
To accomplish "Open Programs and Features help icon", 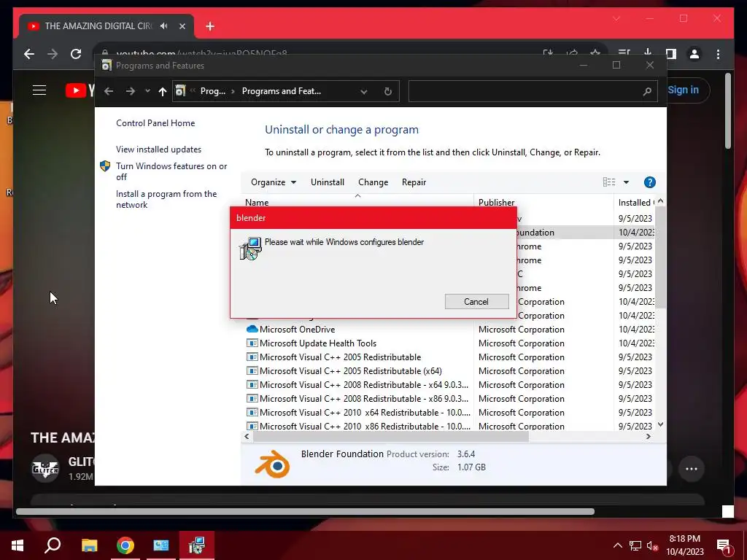I will (x=649, y=182).
